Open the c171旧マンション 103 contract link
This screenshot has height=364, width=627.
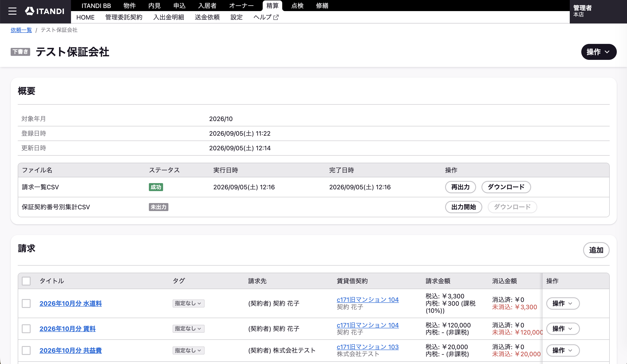point(367,347)
